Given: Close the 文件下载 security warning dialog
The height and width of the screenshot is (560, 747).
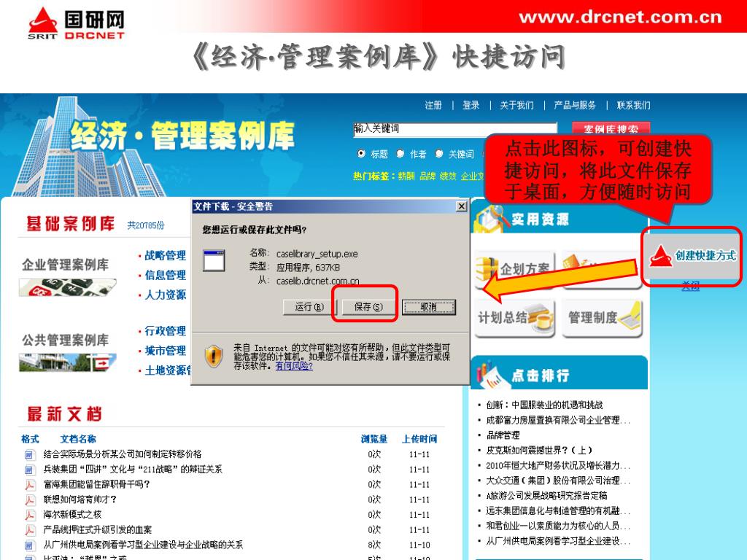Looking at the screenshot, I should [x=461, y=206].
